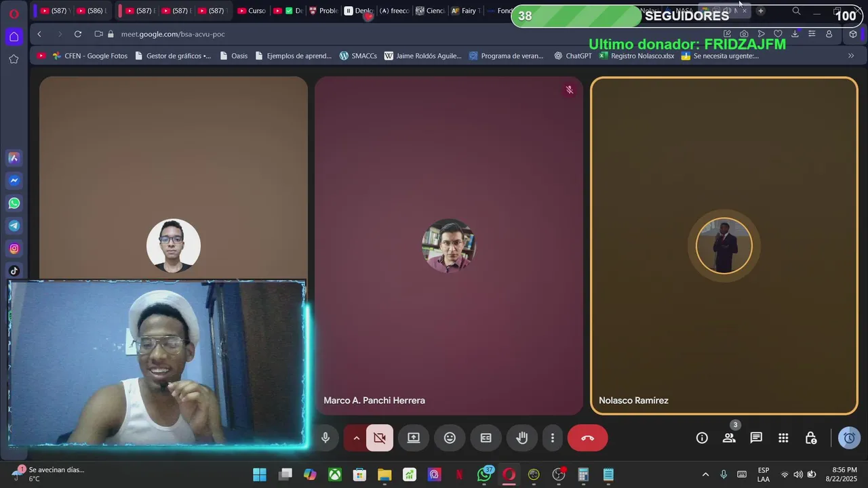Viewport: 868px width, 488px height.
Task: Open Opera easy setup sliders icon
Action: 812,34
